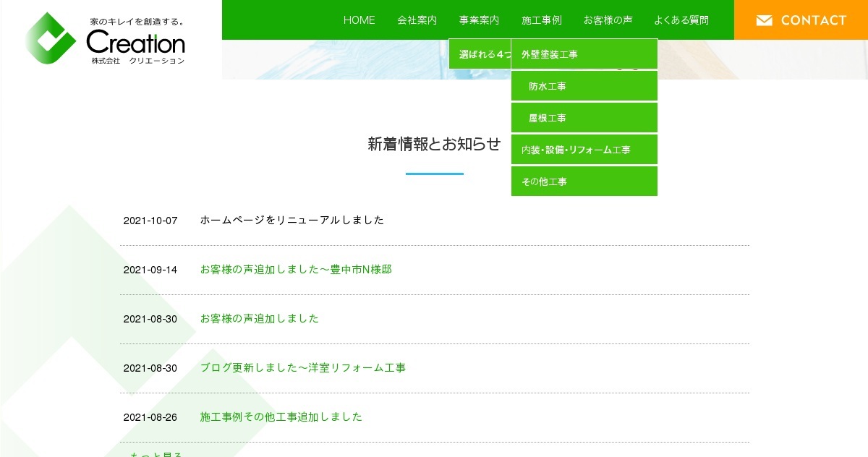The height and width of the screenshot is (457, 868).
Task: Click 新着情報とお知らせ heading
Action: pyautogui.click(x=434, y=144)
